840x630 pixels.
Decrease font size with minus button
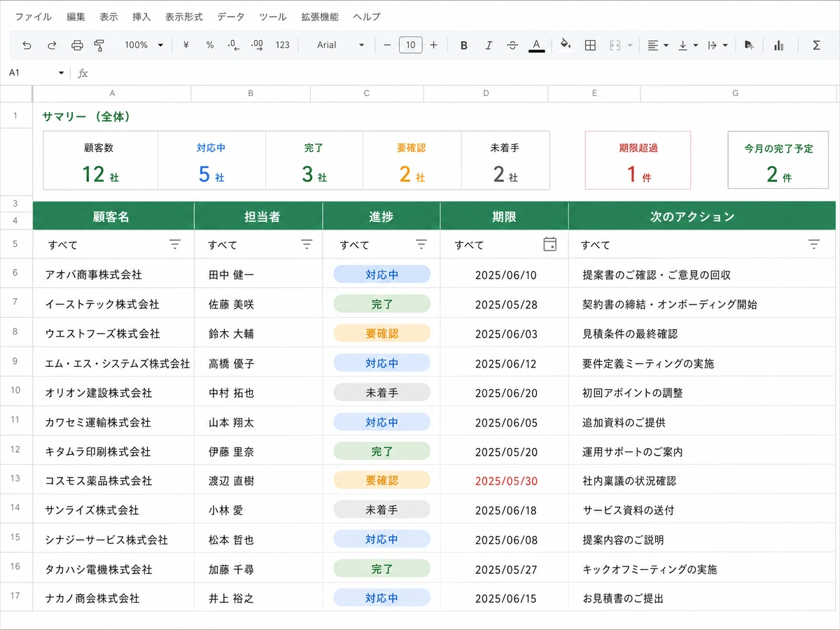[387, 45]
